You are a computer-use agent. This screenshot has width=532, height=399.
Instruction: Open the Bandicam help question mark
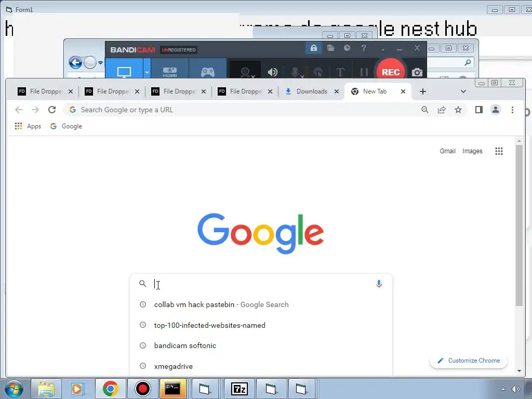pyautogui.click(x=364, y=48)
